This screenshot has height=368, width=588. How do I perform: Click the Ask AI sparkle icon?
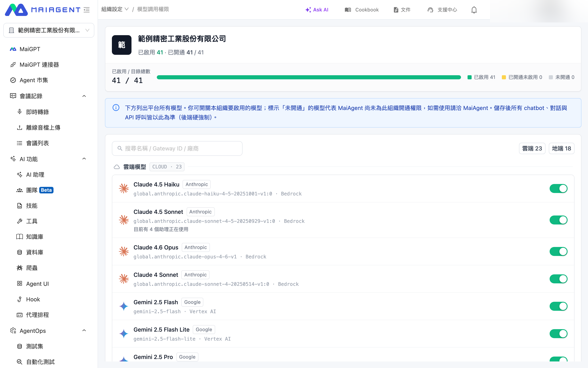(x=308, y=10)
